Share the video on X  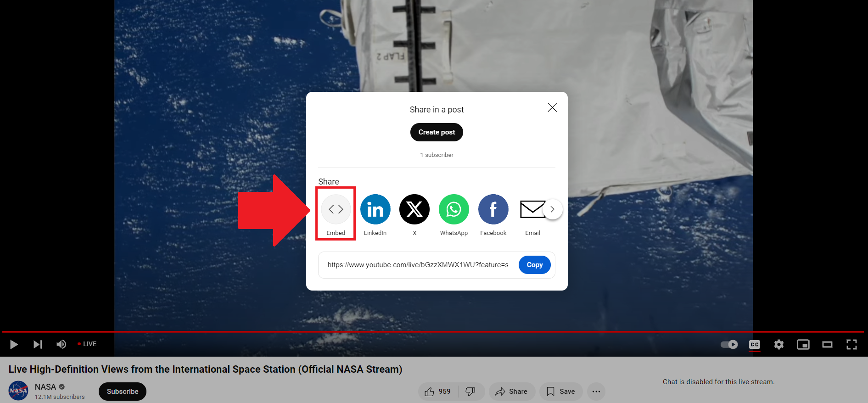[x=414, y=209]
